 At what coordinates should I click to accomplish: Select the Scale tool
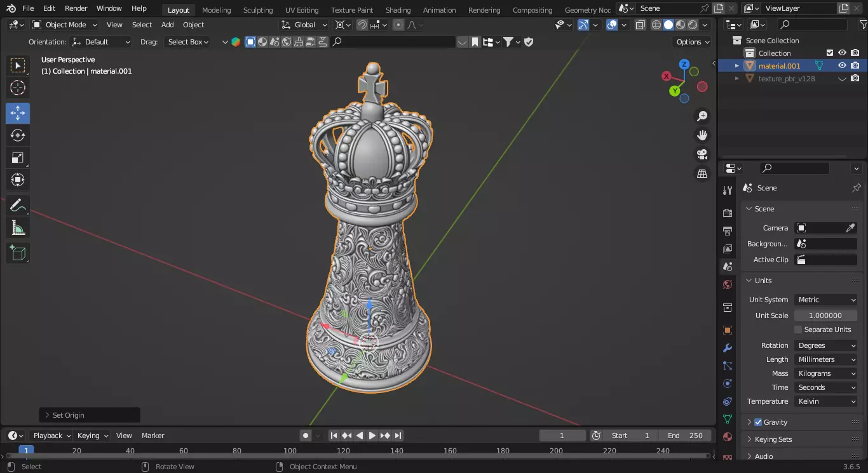point(18,157)
